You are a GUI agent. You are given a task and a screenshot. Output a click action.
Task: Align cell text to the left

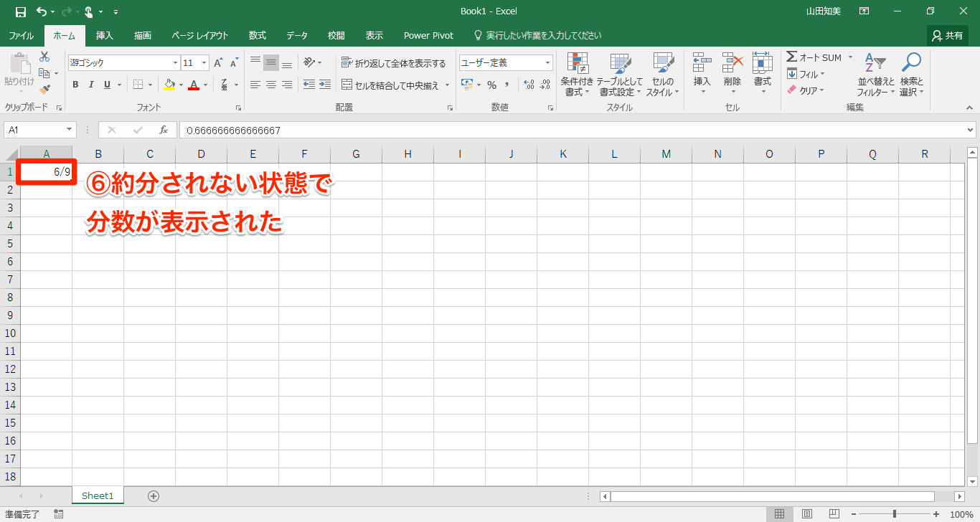click(x=255, y=85)
